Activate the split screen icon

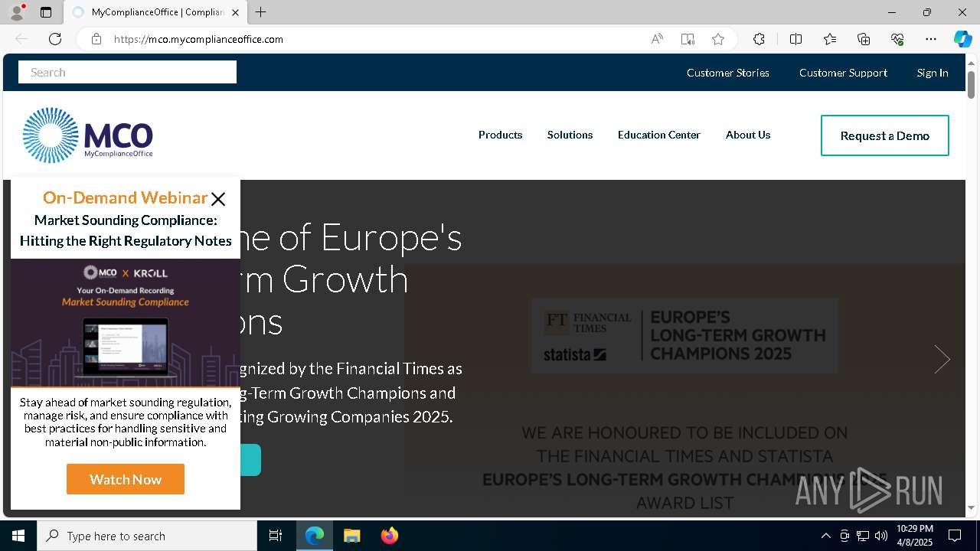[x=795, y=39]
